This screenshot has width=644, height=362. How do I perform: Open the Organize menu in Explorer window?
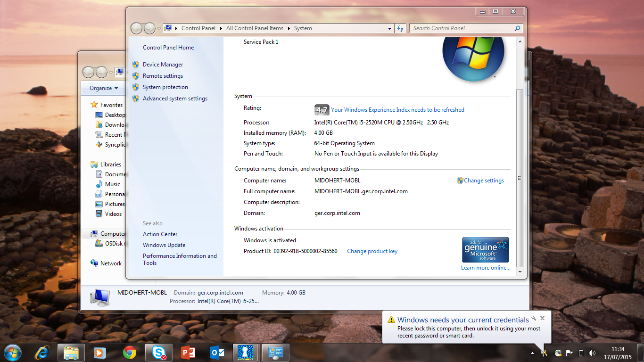104,88
